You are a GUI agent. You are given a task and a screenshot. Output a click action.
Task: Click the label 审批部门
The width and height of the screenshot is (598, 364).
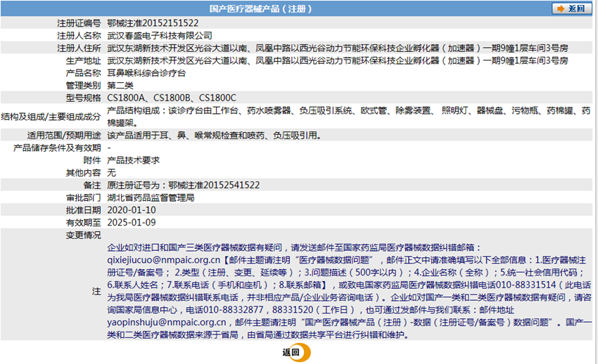click(83, 198)
